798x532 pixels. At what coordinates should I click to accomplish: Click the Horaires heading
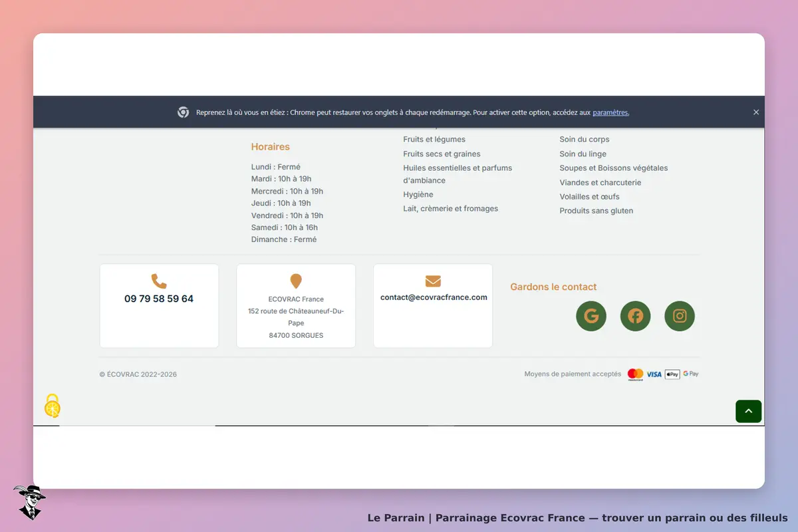[x=271, y=147]
